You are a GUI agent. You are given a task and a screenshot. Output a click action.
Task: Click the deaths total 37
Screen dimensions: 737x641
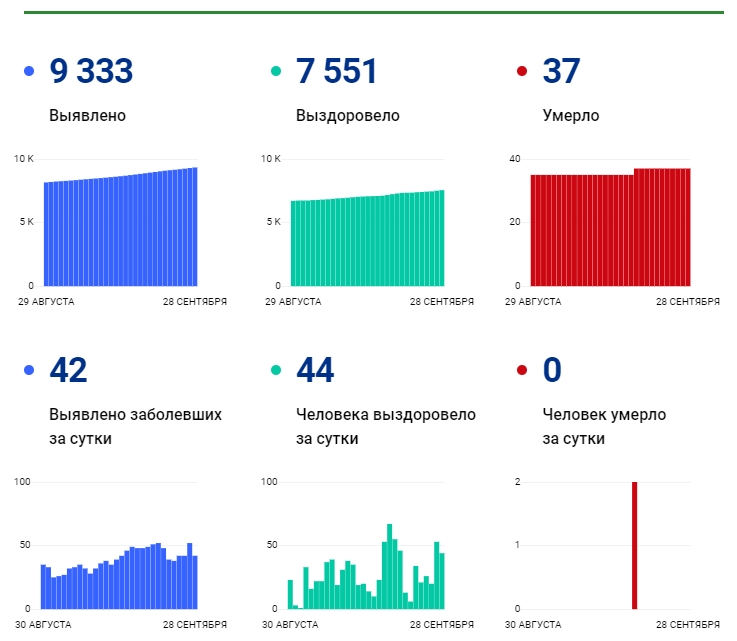click(561, 71)
